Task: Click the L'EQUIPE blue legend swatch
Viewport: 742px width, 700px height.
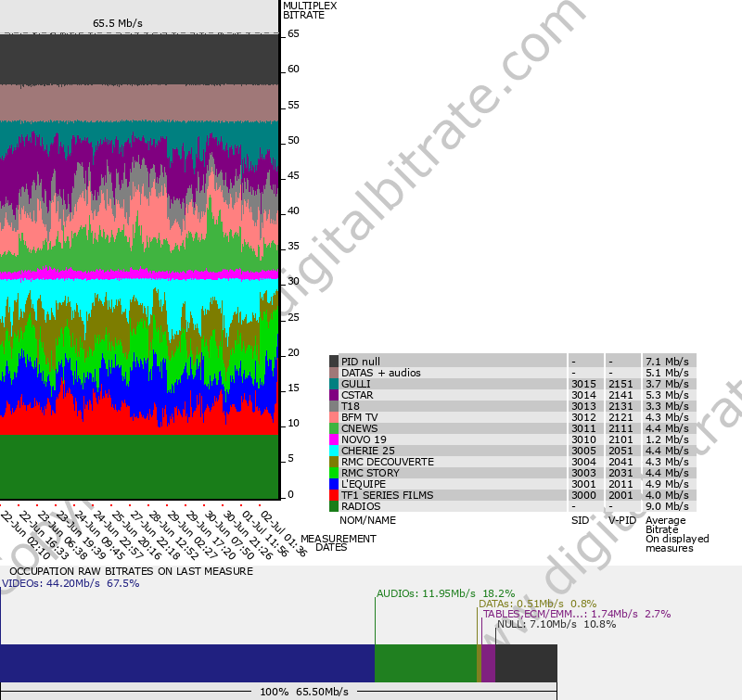Action: 334,484
